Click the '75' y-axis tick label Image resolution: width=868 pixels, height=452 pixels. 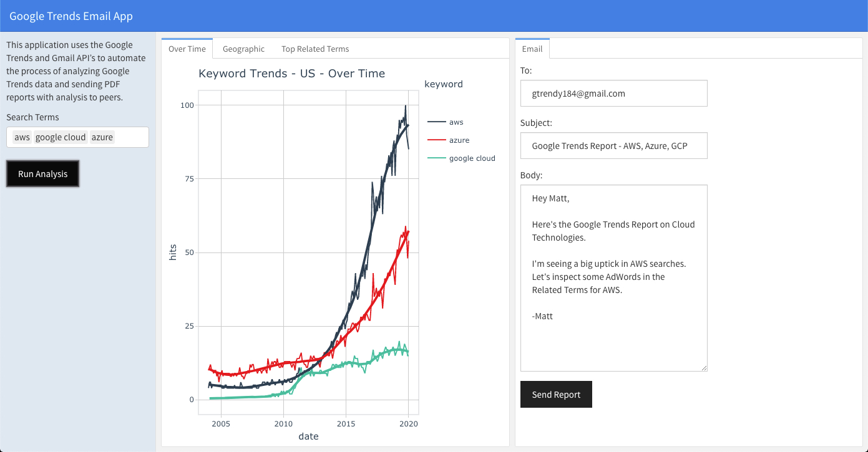click(x=190, y=179)
